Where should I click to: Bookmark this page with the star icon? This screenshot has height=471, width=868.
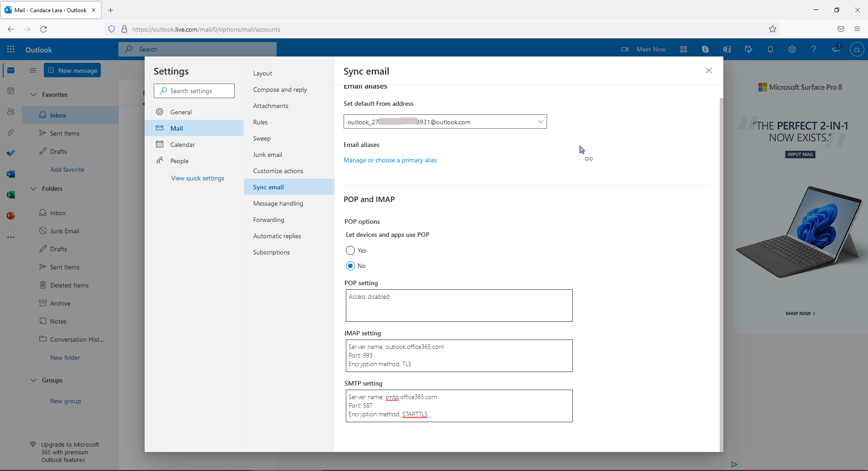(x=773, y=29)
